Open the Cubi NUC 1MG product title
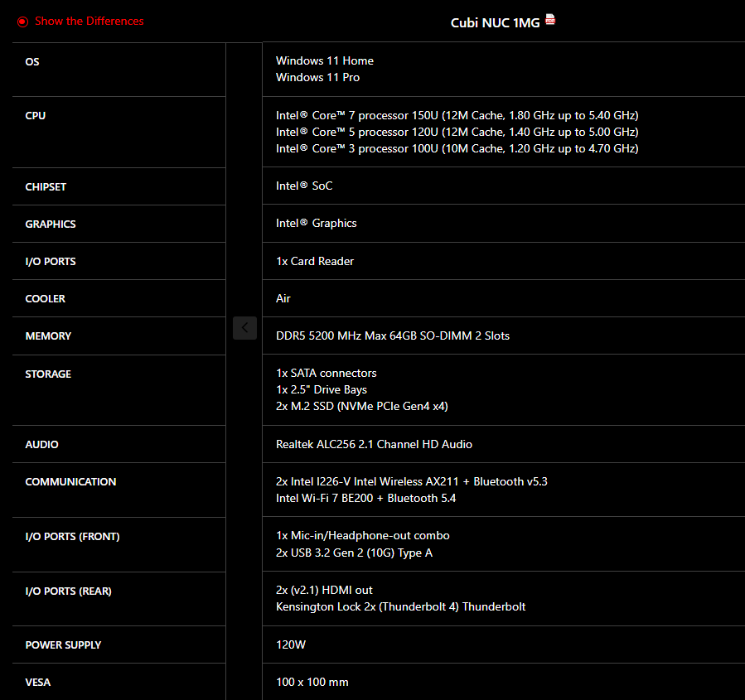The height and width of the screenshot is (700, 745). coord(495,23)
